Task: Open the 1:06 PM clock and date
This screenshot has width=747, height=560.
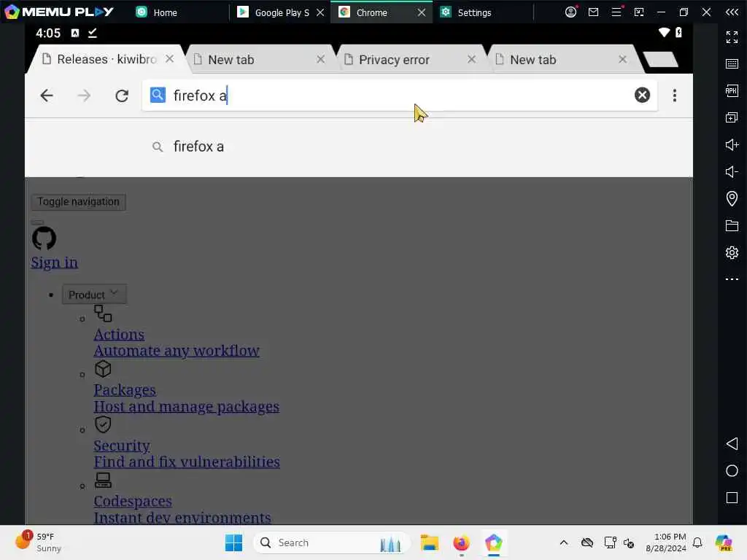Action: click(x=666, y=542)
